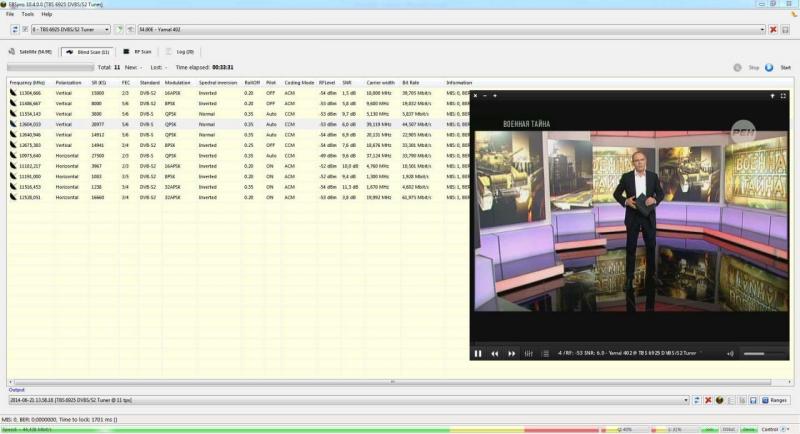The width and height of the screenshot is (800, 434).
Task: Click the save icon beside satellite dropdown
Action: (787, 29)
